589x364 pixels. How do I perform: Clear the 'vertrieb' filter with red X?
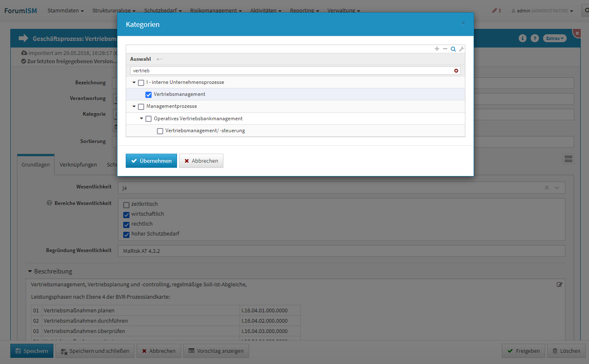coord(456,71)
